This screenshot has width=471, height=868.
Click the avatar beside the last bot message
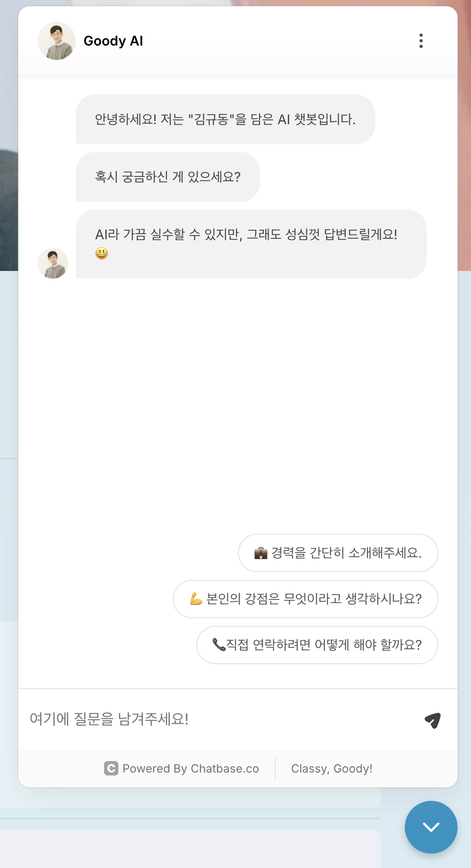click(x=53, y=263)
